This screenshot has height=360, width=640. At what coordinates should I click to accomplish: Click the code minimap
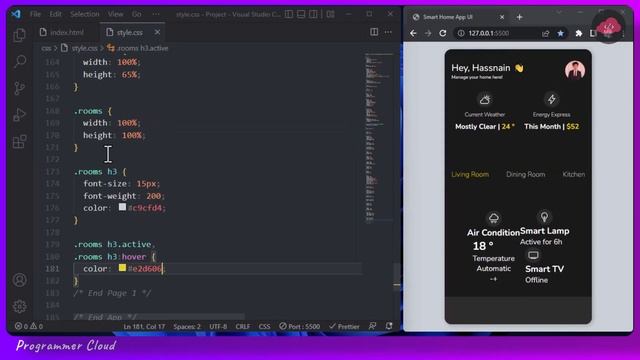point(379,138)
